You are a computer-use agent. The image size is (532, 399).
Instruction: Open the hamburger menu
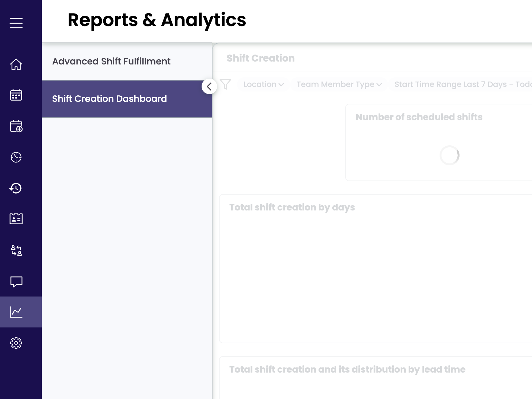tap(16, 23)
